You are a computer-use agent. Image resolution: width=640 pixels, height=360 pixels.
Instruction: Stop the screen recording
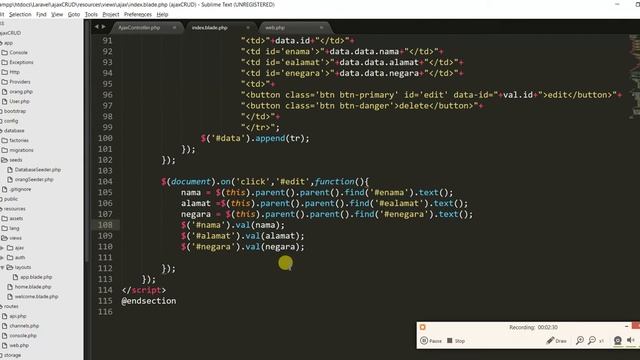(x=456, y=340)
